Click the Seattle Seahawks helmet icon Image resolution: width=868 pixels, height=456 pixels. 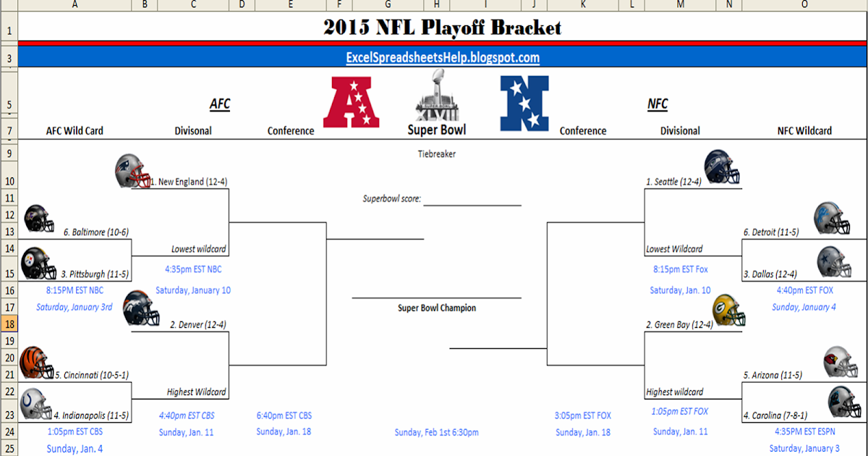(722, 166)
